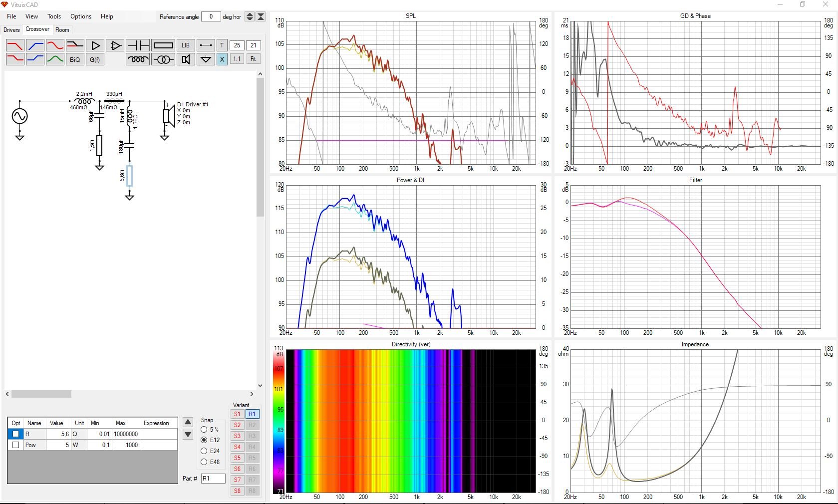Place the ground symbol icon
Viewport: 838px width, 504px height.
206,59
